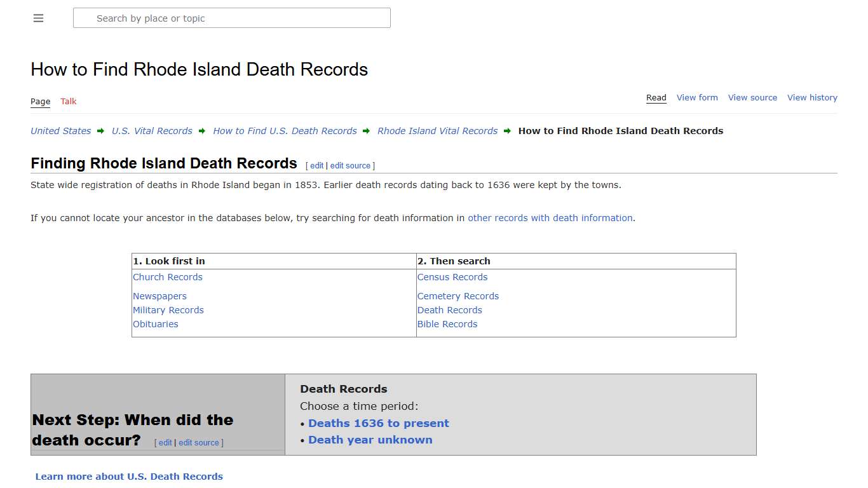This screenshot has width=868, height=488.
Task: Open the hamburger navigation menu
Action: pyautogui.click(x=38, y=18)
